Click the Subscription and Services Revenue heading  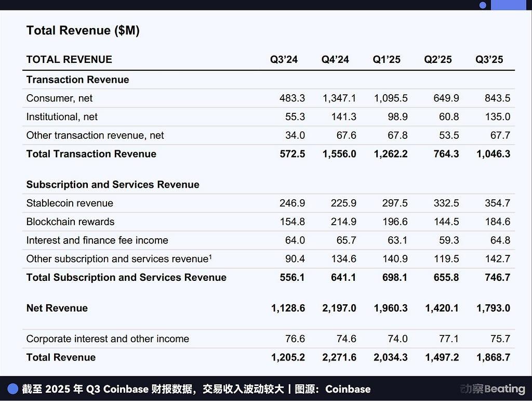pos(113,185)
